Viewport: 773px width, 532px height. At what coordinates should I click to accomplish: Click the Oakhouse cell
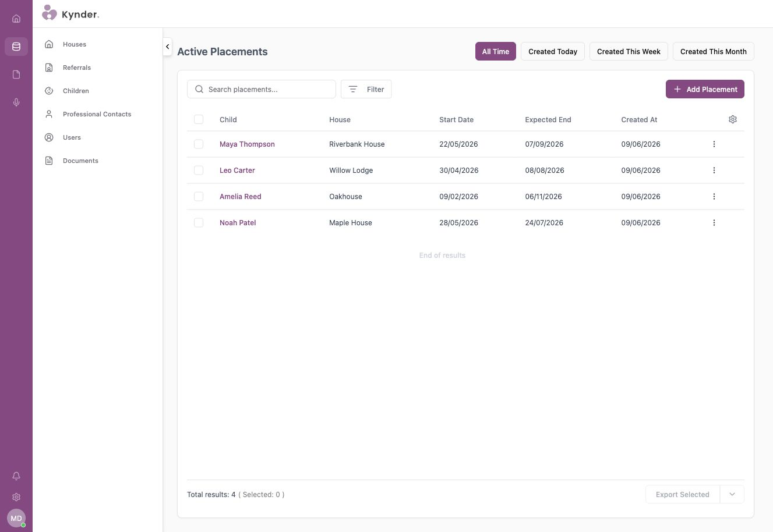(x=345, y=196)
